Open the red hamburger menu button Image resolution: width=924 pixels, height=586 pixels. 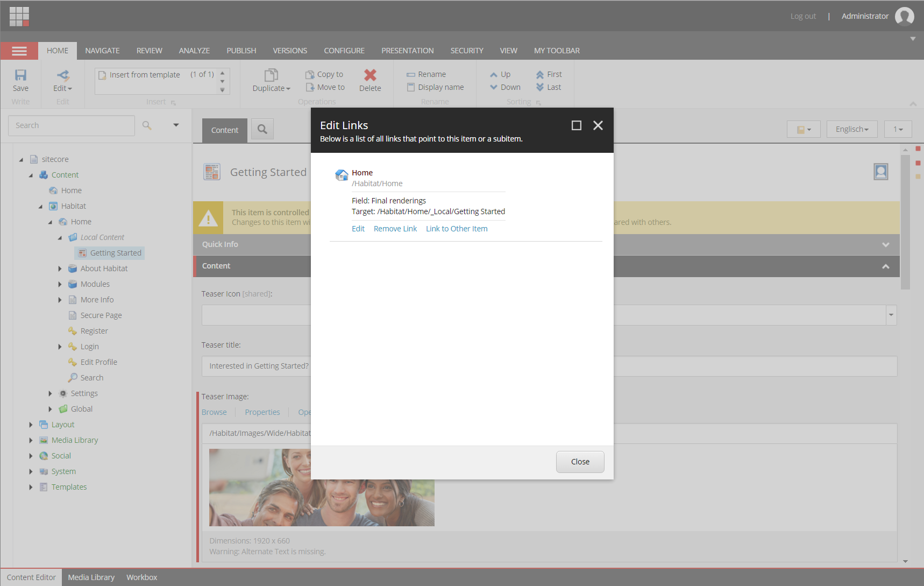pos(19,51)
